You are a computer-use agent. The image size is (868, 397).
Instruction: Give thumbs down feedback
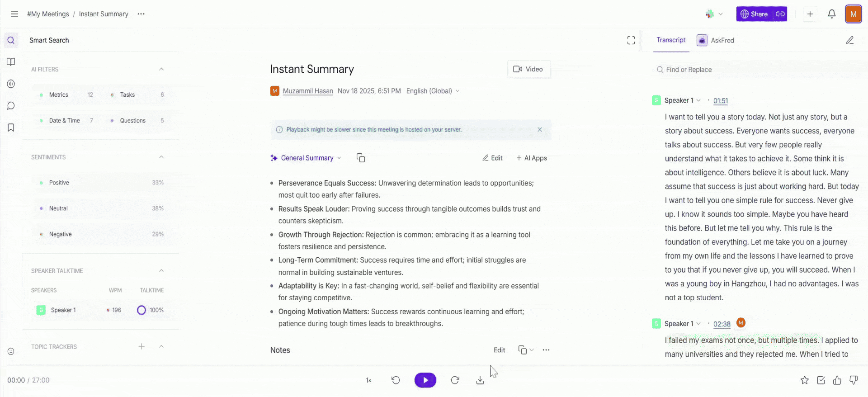point(854,380)
